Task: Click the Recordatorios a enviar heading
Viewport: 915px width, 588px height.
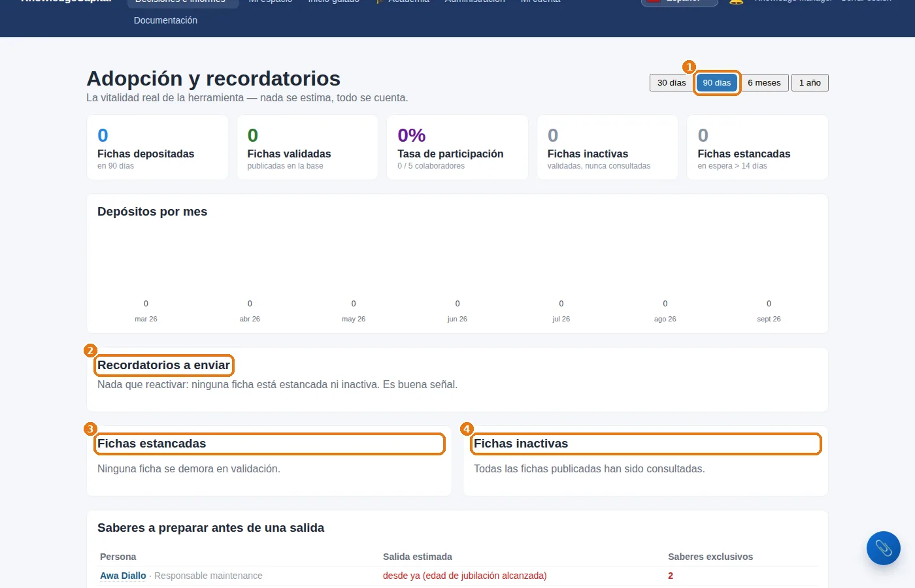Action: [x=164, y=365]
